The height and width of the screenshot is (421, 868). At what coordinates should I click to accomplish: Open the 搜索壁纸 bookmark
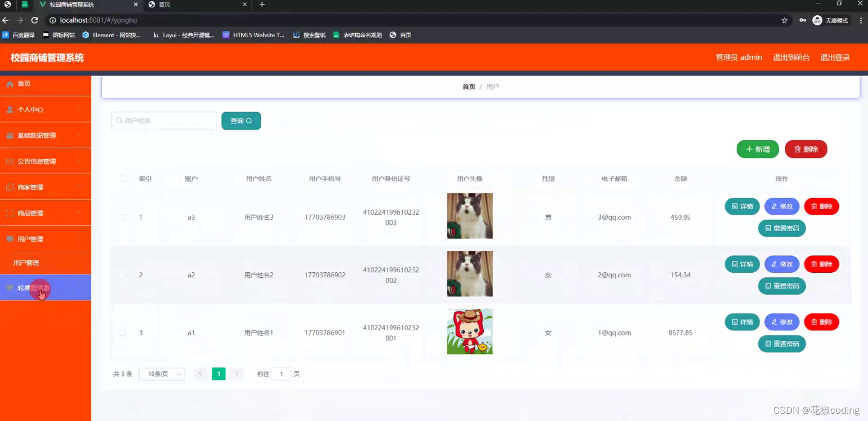coord(309,35)
